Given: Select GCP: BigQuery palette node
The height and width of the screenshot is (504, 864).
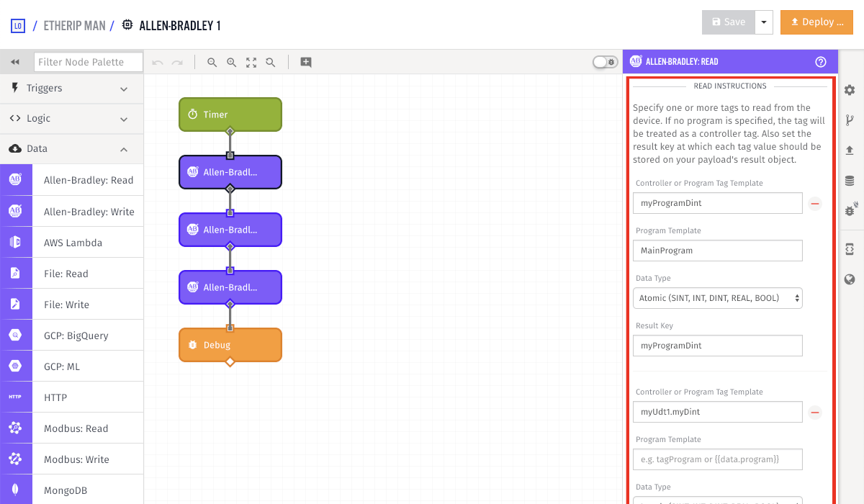Looking at the screenshot, I should click(72, 336).
